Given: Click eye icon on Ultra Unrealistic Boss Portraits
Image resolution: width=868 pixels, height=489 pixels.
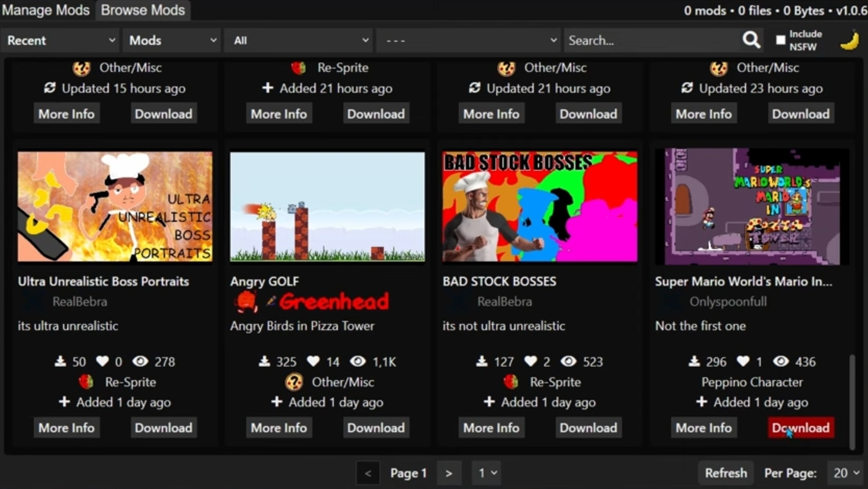Looking at the screenshot, I should 140,361.
